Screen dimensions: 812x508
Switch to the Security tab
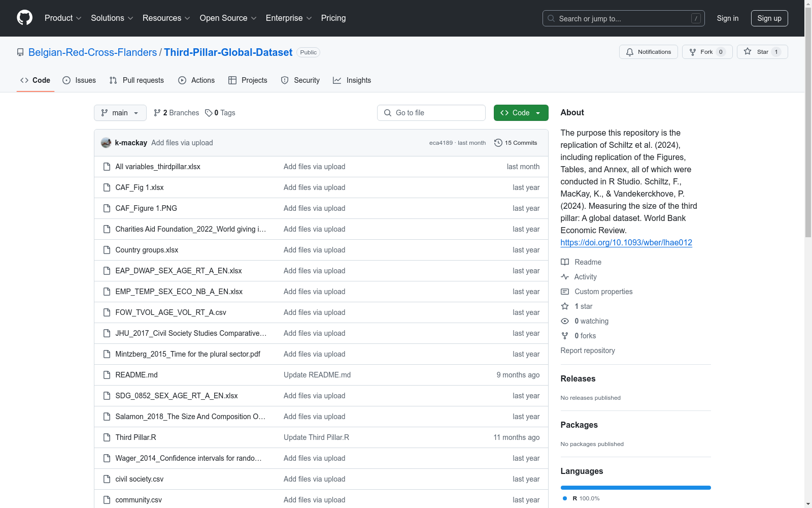[300, 80]
